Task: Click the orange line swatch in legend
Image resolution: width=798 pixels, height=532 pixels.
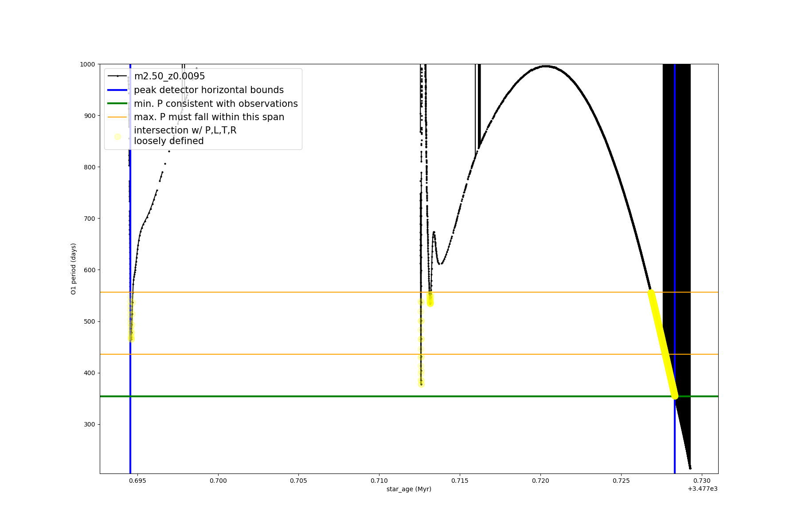Action: (117, 117)
